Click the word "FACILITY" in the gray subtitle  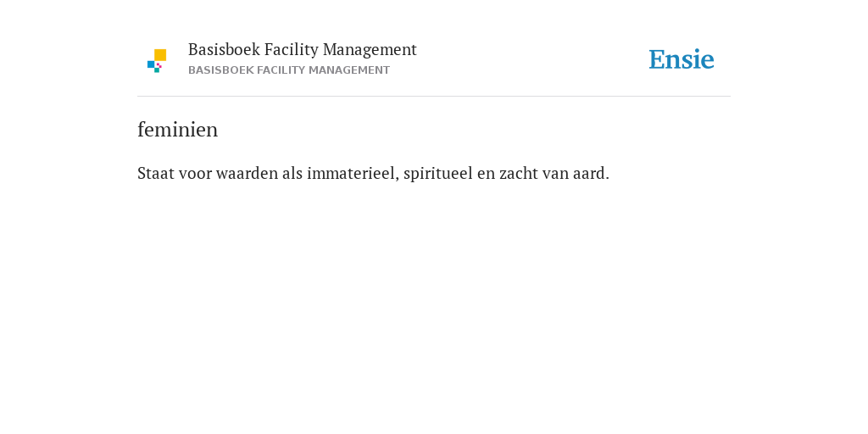pos(281,70)
